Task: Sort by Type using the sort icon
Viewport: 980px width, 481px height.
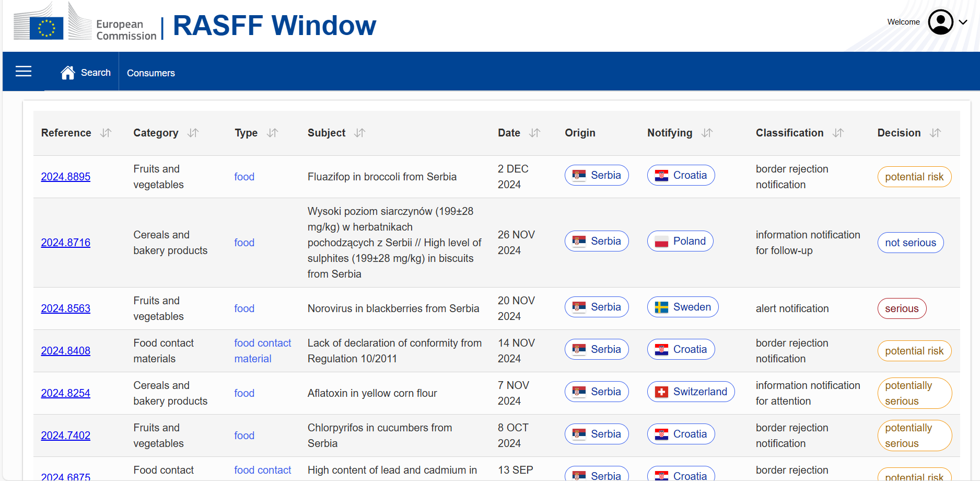Action: point(272,133)
